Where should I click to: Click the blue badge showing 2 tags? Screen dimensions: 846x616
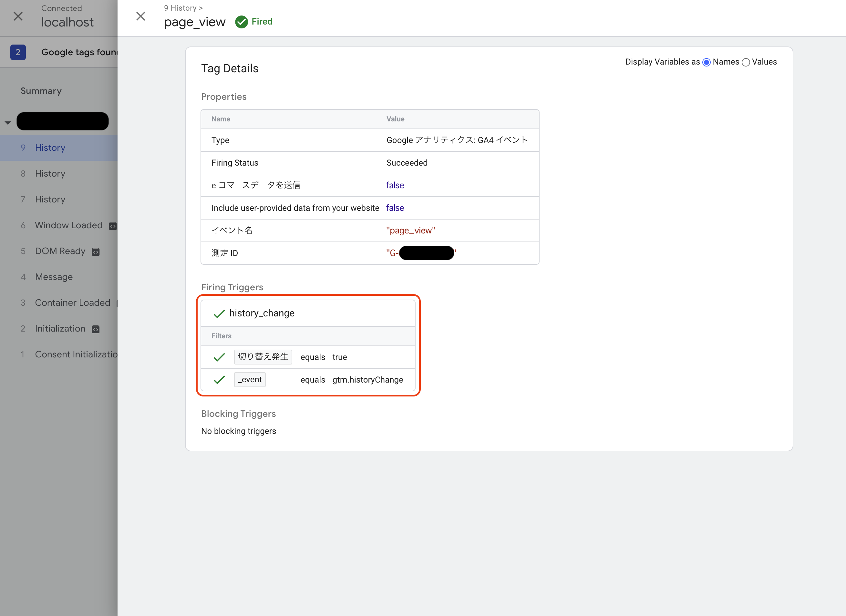18,52
